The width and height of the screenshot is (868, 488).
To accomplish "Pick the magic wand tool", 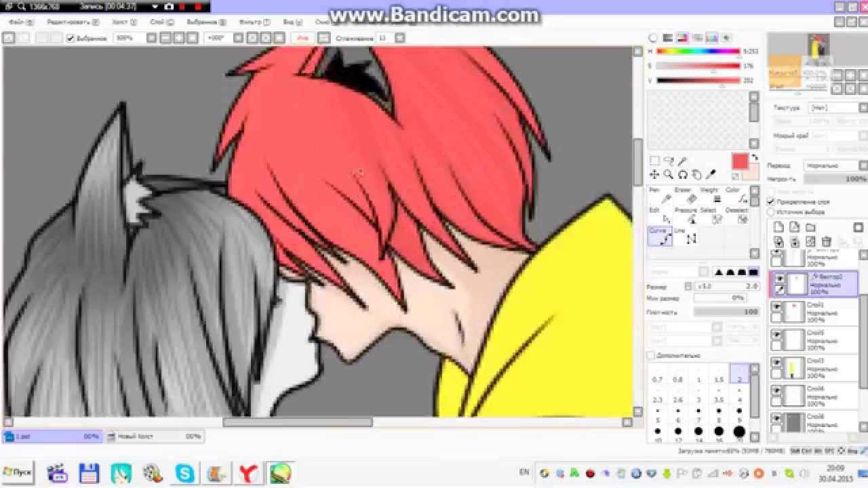I will (x=683, y=161).
